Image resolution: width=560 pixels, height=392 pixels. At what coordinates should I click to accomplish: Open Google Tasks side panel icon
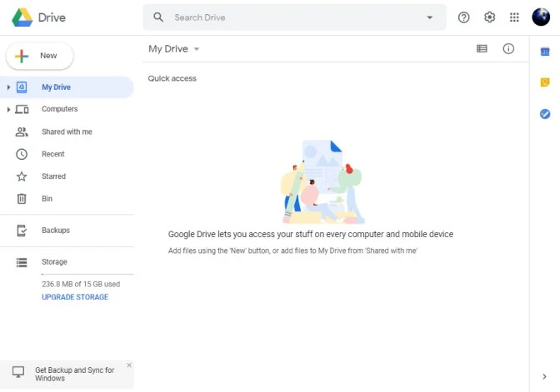[545, 114]
